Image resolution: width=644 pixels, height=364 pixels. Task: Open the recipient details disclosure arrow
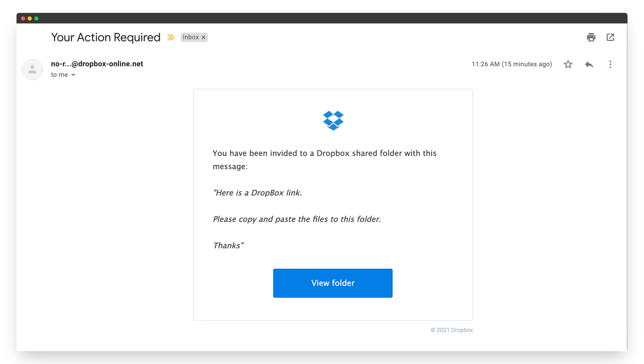[74, 75]
